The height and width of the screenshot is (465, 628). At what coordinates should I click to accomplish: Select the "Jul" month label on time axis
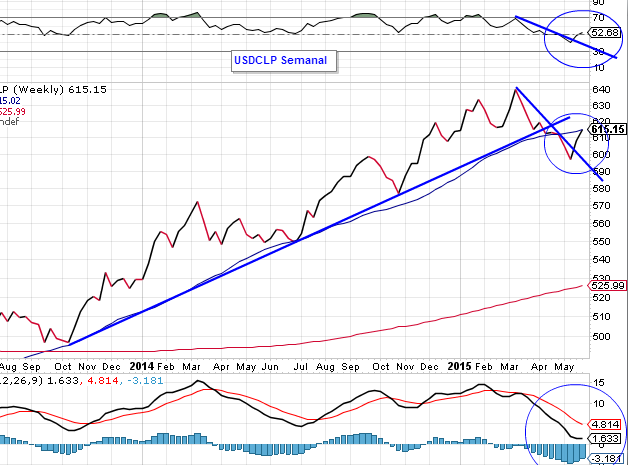(300, 367)
